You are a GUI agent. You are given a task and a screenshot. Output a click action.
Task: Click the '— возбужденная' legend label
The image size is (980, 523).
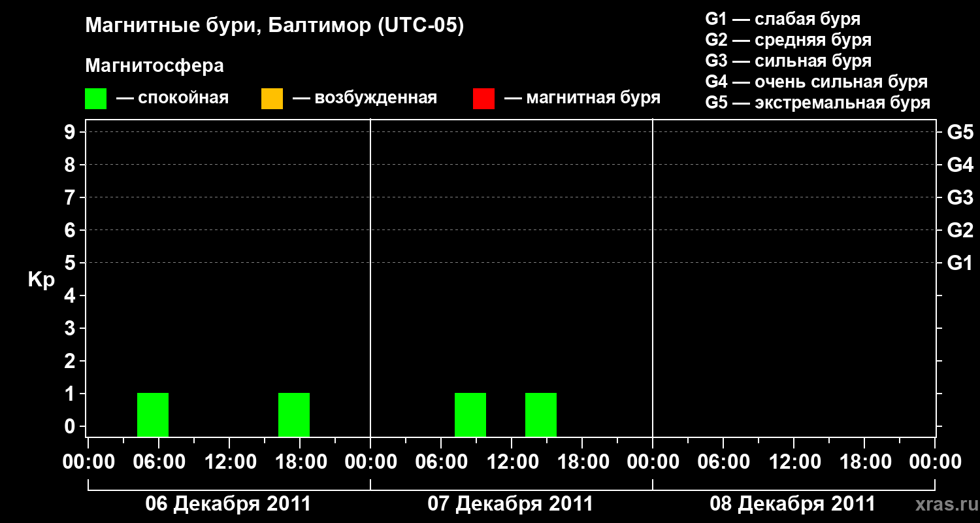365,99
